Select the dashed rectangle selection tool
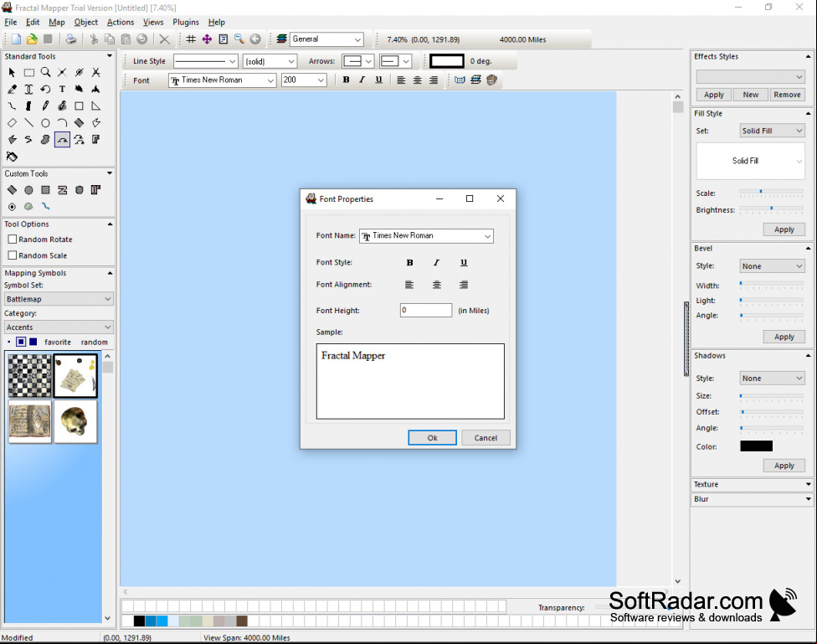The height and width of the screenshot is (644, 817). pyautogui.click(x=28, y=73)
